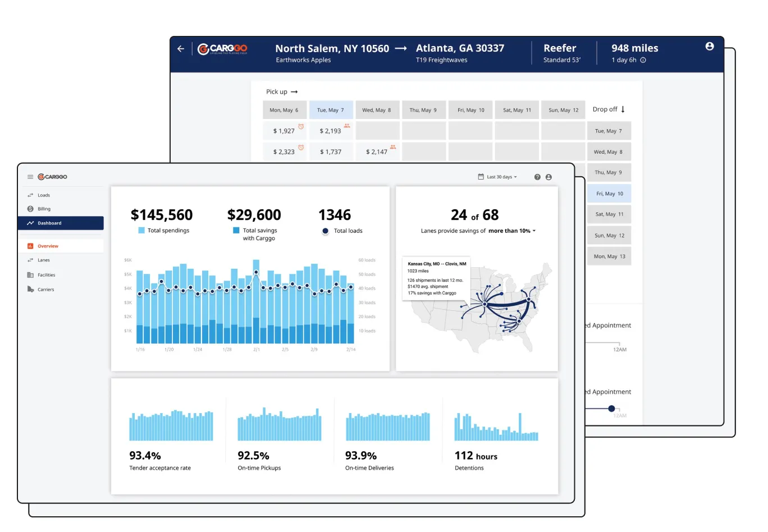
Task: Expand the 'more than 10%' savings filter
Action: [x=511, y=231]
